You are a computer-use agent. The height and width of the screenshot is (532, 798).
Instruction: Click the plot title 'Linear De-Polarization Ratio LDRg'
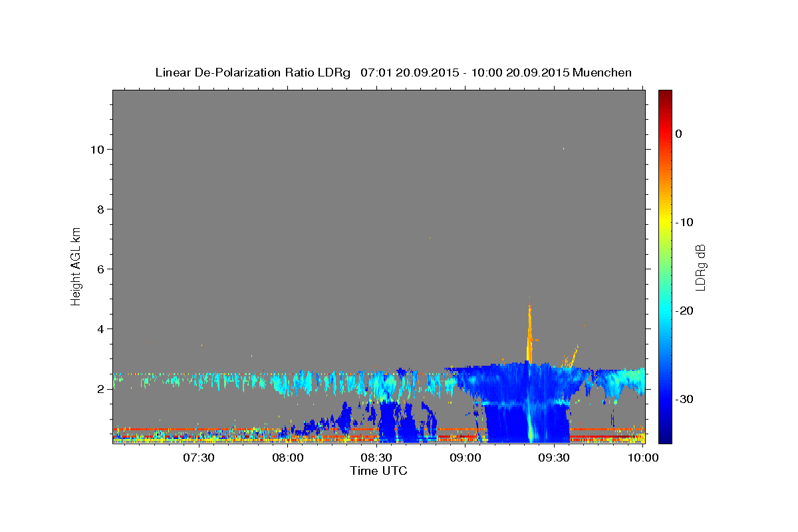click(252, 72)
